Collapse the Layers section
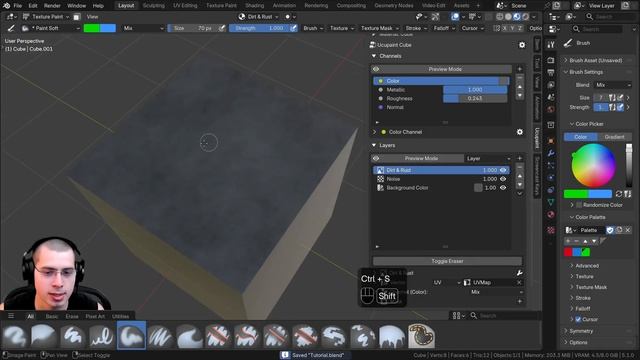 tap(374, 145)
